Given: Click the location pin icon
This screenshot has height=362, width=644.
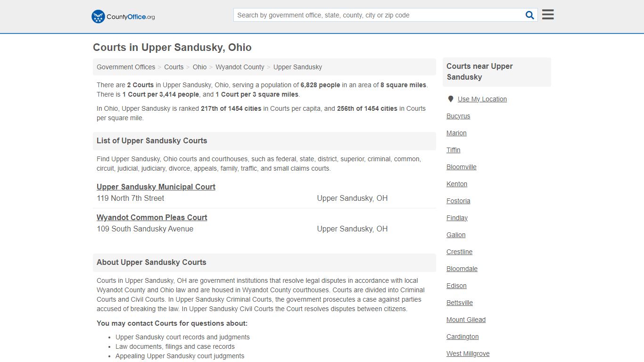Looking at the screenshot, I should point(451,99).
